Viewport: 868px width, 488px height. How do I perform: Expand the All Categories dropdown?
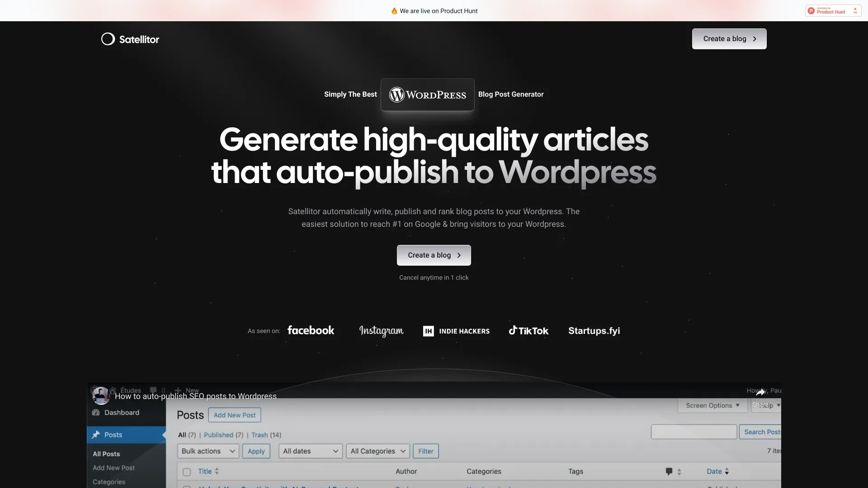377,450
